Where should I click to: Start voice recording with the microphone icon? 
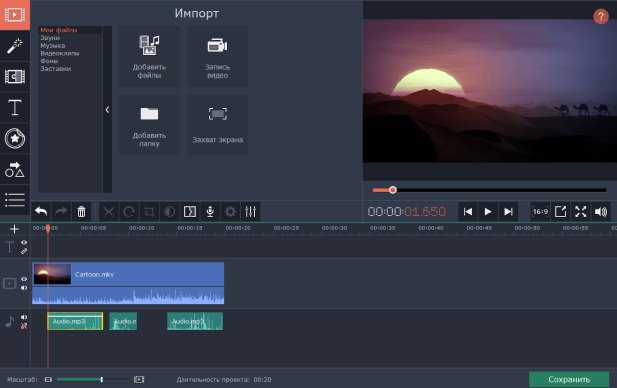click(x=210, y=212)
